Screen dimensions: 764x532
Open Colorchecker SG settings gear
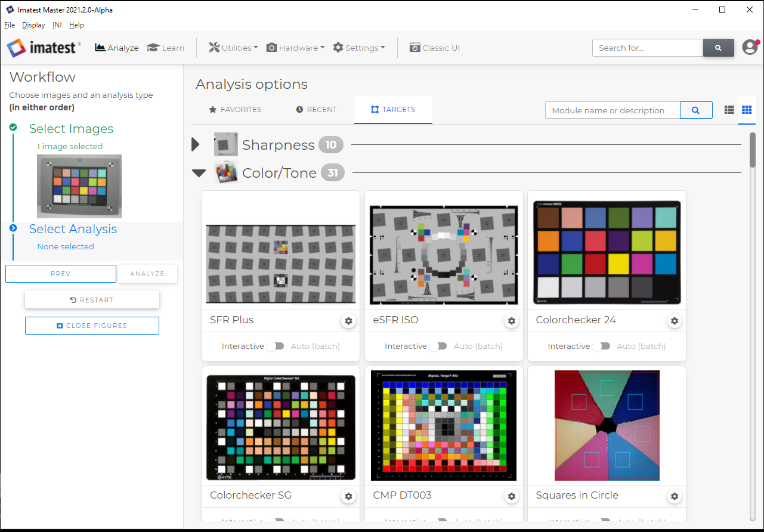(348, 496)
